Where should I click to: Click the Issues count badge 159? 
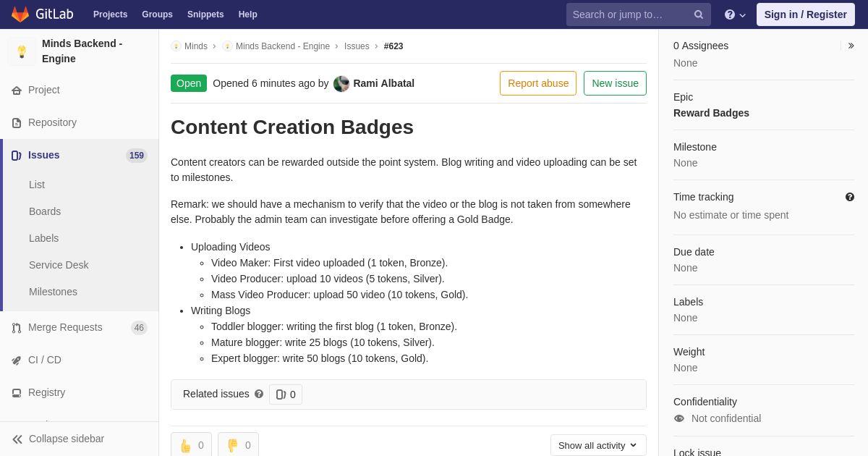pos(137,156)
